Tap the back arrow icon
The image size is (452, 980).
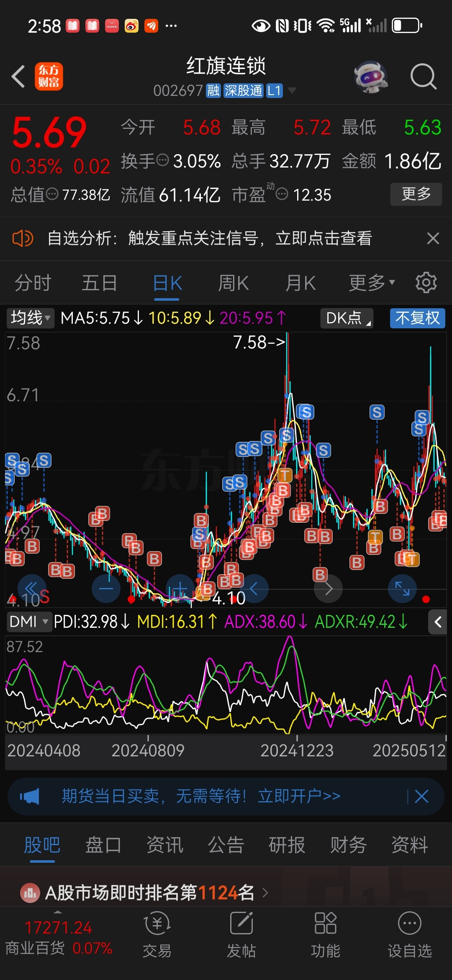click(x=18, y=77)
